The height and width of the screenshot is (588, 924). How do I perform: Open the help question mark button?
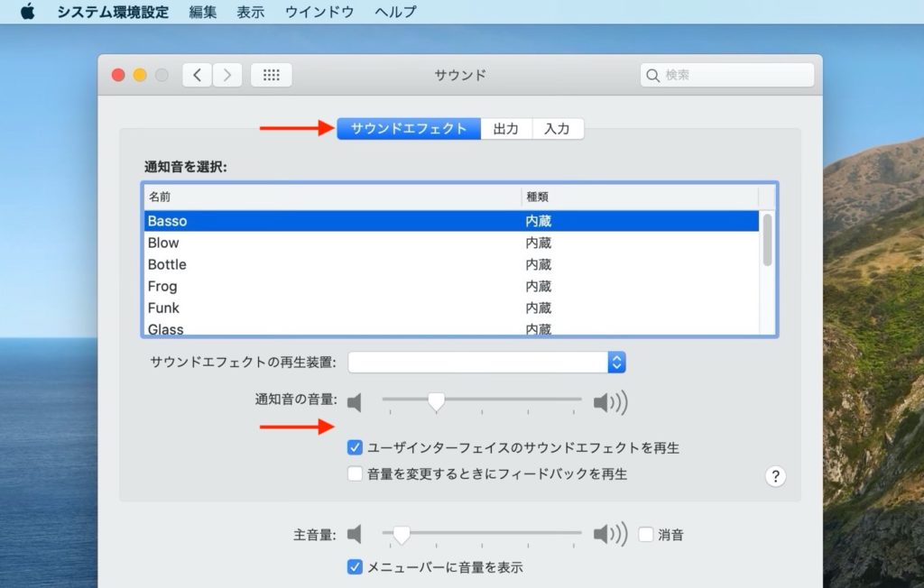[775, 476]
